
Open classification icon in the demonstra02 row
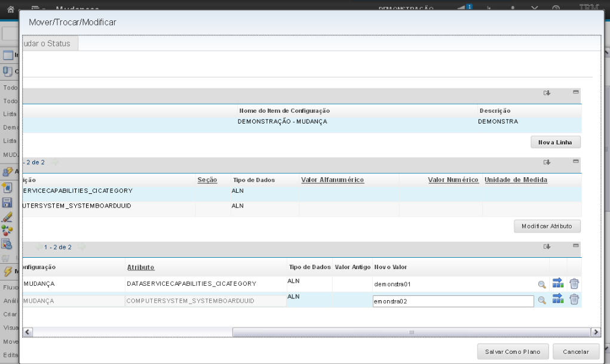pos(558,300)
